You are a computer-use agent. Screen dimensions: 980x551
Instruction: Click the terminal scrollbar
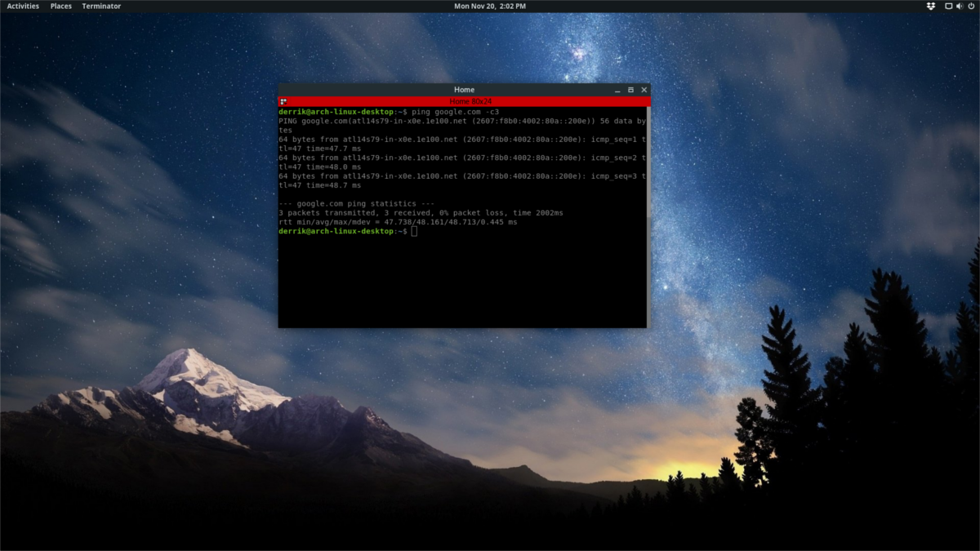pyautogui.click(x=648, y=216)
